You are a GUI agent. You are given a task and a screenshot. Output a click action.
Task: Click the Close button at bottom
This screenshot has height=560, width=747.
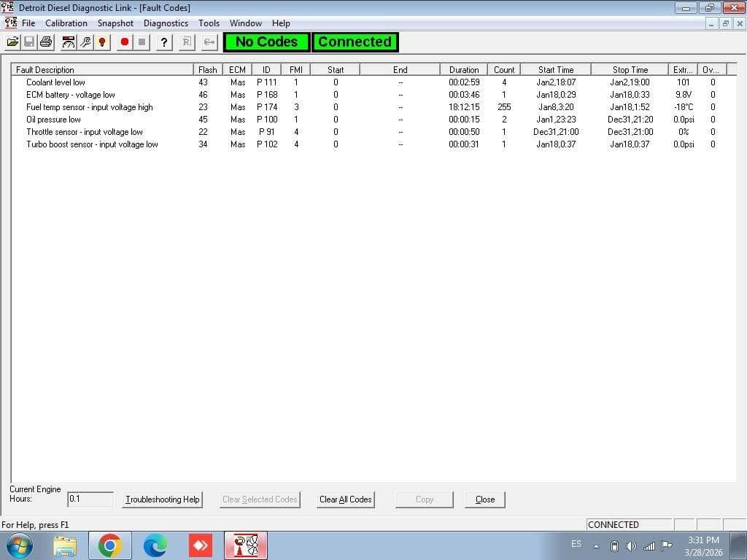click(x=485, y=499)
